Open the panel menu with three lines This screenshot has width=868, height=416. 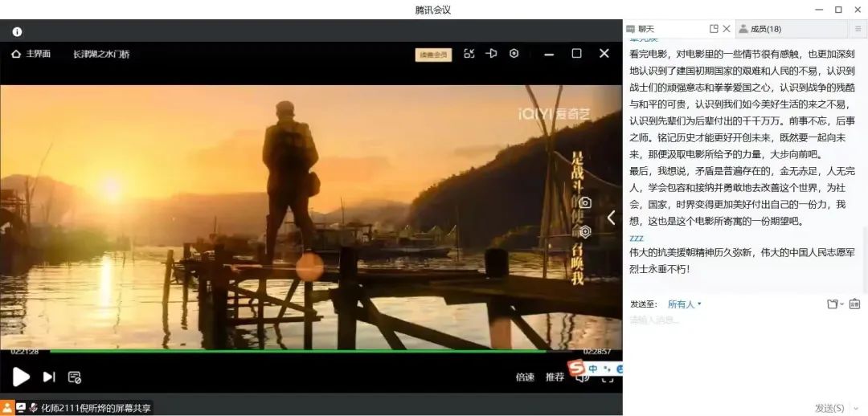pos(858,29)
